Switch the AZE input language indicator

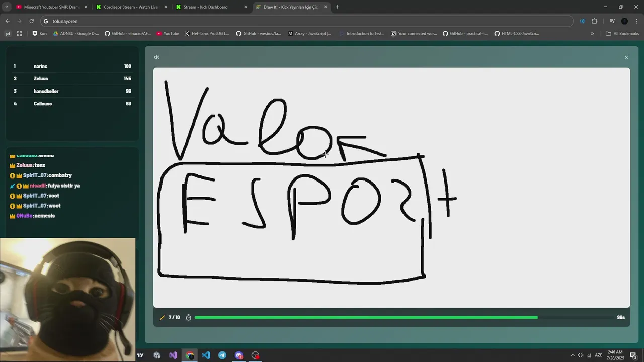click(x=599, y=355)
